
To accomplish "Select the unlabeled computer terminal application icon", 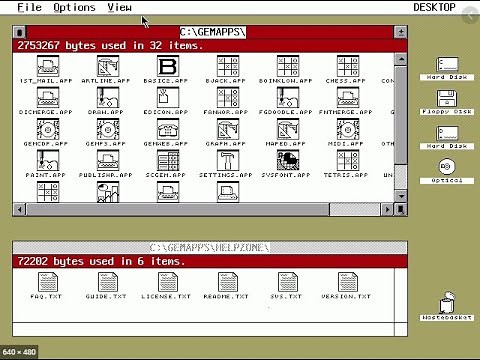I will (x=228, y=192).
